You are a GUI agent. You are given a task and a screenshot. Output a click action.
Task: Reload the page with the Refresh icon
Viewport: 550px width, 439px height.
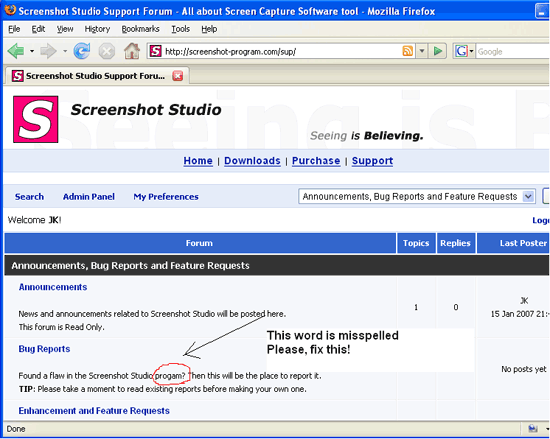82,51
